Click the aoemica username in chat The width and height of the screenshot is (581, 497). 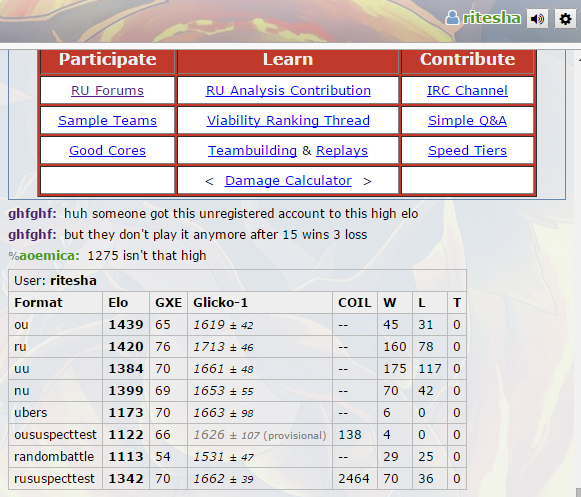point(49,256)
